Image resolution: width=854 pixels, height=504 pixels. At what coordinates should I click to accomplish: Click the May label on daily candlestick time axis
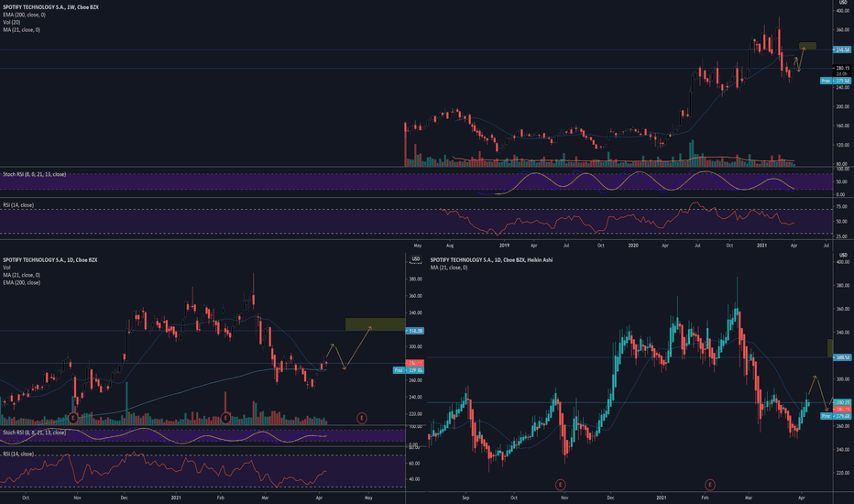[368, 498]
